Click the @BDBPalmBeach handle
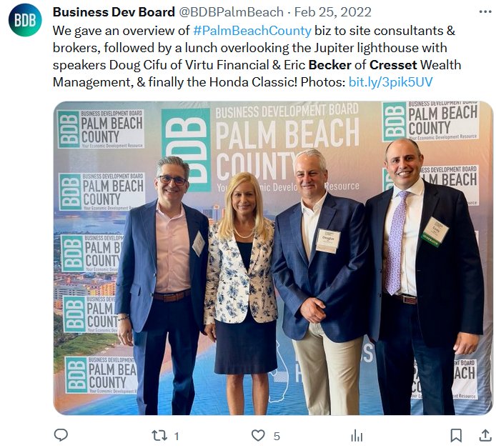Screen dimensions: 496x448 coord(232,12)
